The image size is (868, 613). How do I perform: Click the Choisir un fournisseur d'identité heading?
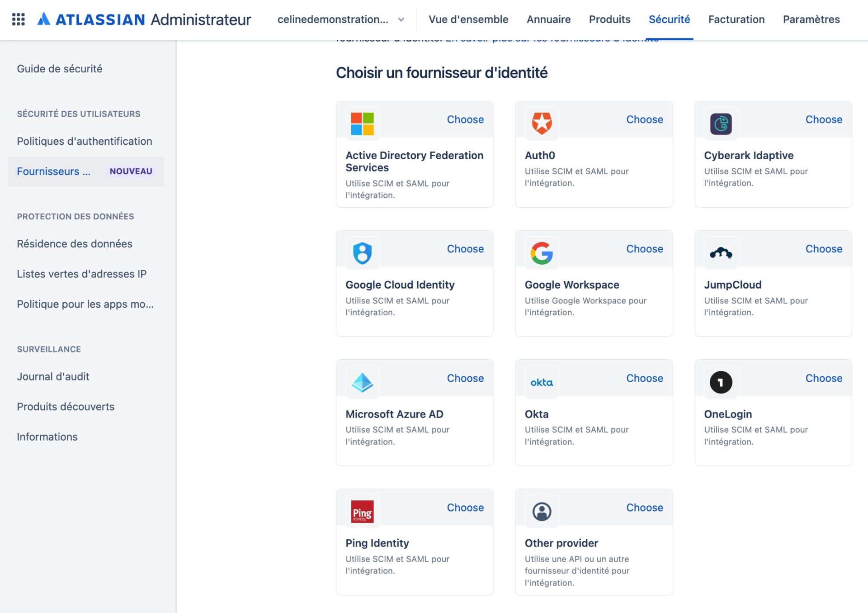click(x=442, y=73)
